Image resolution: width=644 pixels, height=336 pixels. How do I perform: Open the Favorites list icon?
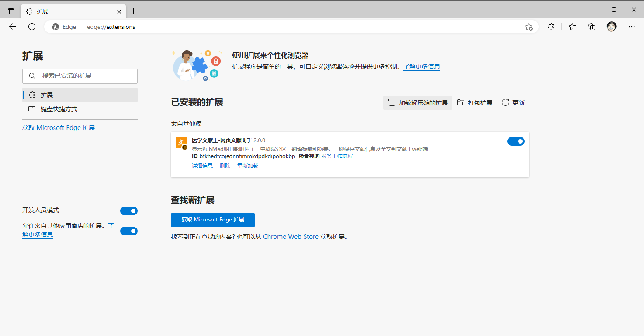(572, 27)
